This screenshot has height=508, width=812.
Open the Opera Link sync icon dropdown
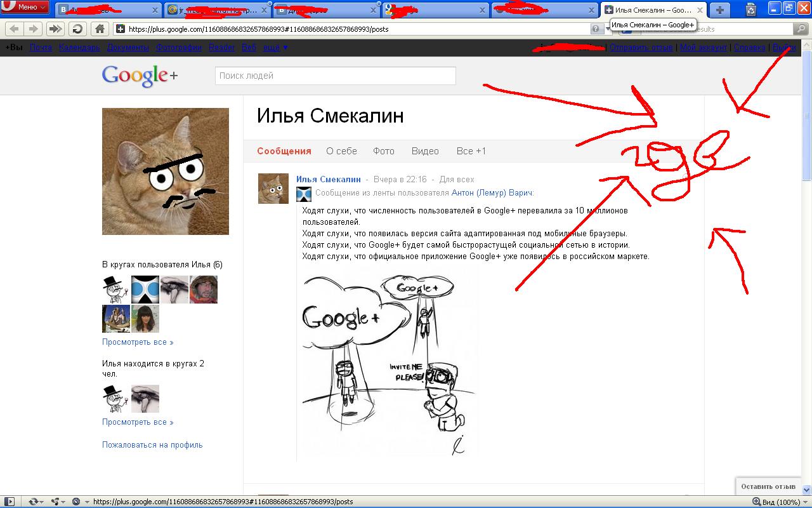36,502
